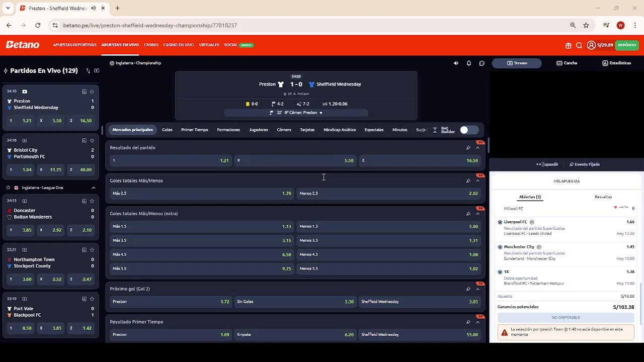The height and width of the screenshot is (362, 644).
Task: Click stream icon on the Bristol City match card
Action: 25,141
